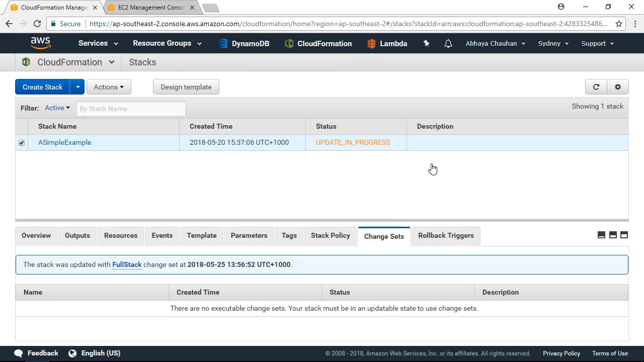Open the Sydney region selector
This screenshot has height=362, width=644.
(x=553, y=43)
